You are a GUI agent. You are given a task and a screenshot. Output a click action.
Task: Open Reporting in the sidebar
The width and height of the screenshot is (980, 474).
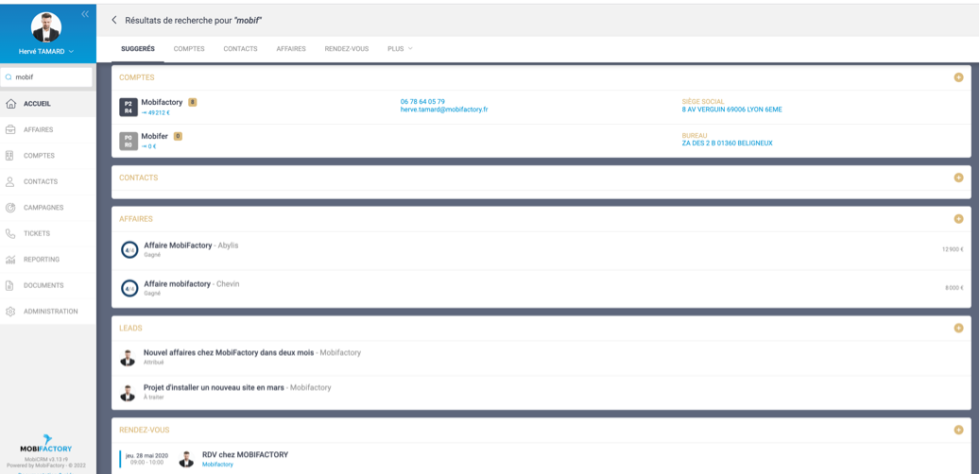[x=41, y=260]
